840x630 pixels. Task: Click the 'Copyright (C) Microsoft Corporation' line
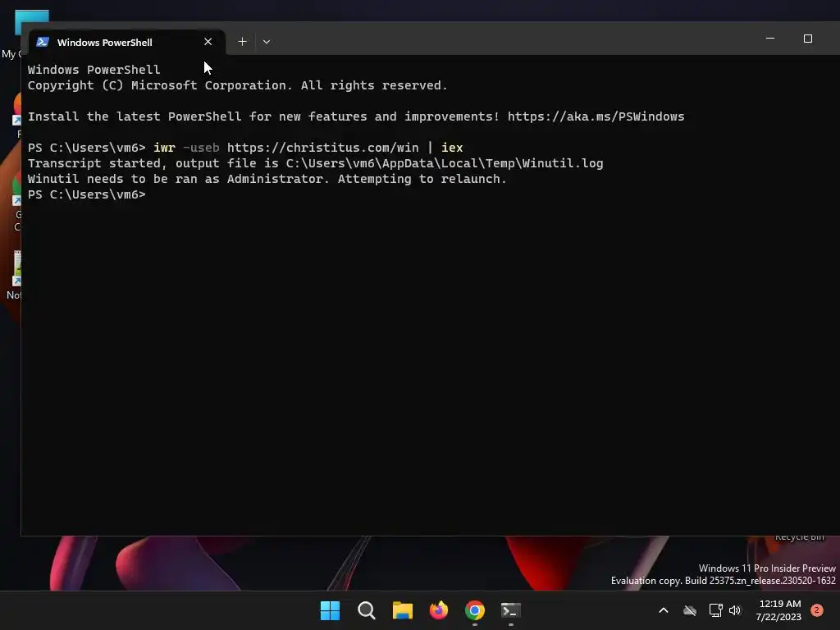[237, 85]
